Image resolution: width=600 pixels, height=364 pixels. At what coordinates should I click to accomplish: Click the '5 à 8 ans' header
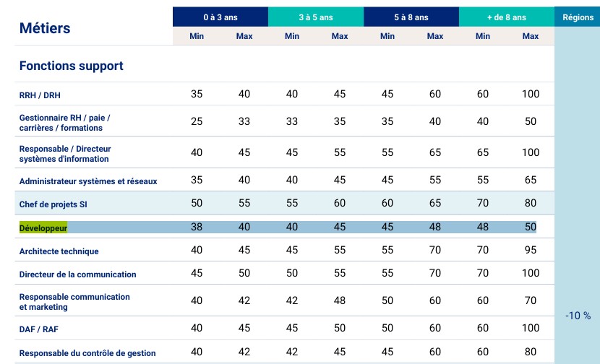point(411,17)
